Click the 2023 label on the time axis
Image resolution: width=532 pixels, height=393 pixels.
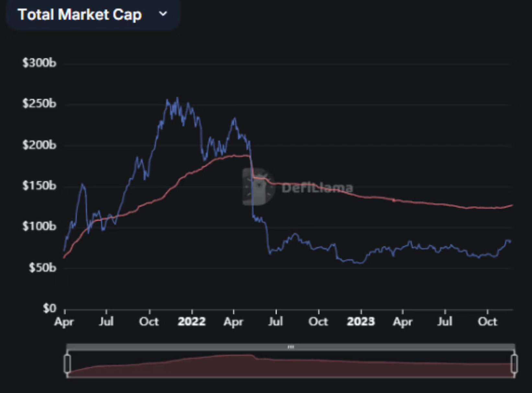(x=361, y=322)
